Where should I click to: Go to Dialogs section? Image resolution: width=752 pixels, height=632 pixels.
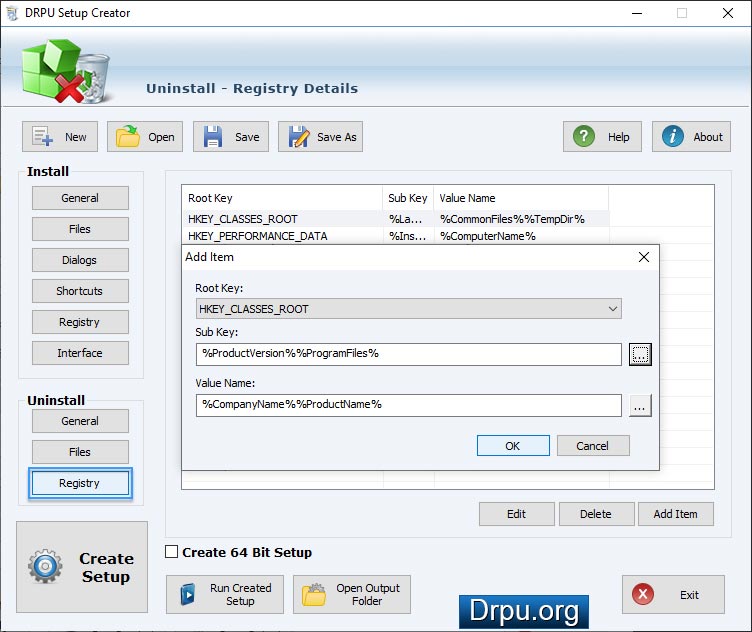80,260
